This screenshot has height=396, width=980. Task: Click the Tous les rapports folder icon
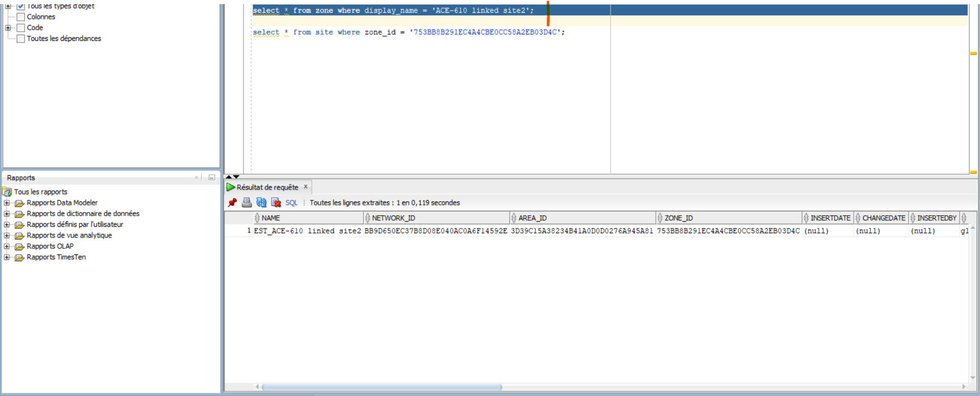[x=7, y=192]
